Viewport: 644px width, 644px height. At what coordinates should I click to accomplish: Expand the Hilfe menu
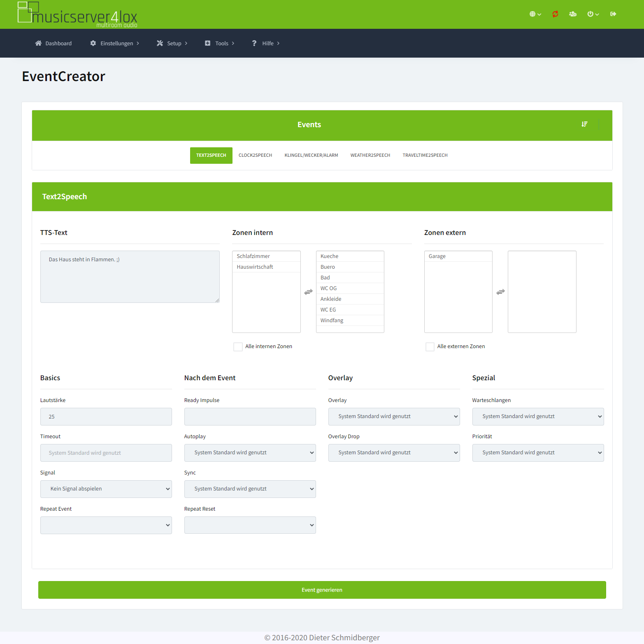[266, 43]
